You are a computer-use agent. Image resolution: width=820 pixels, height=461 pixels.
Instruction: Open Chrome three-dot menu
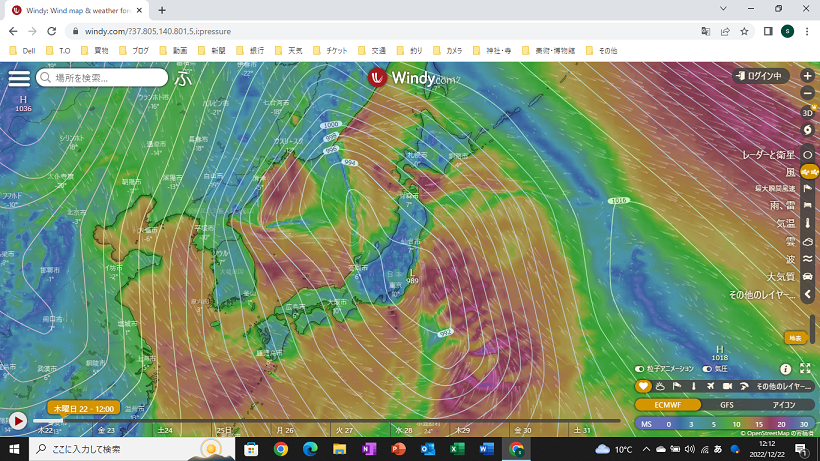point(807,31)
